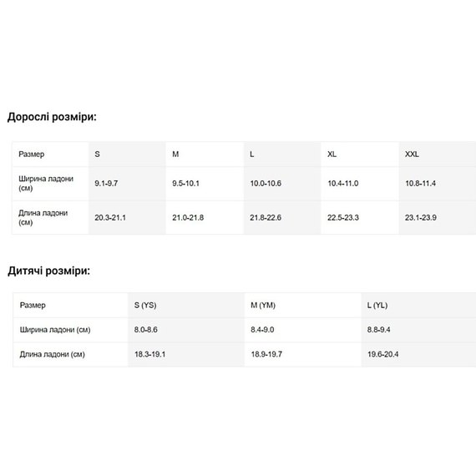Select the kids S (YS) header cell
This screenshot has height=476, width=476.
(186, 306)
